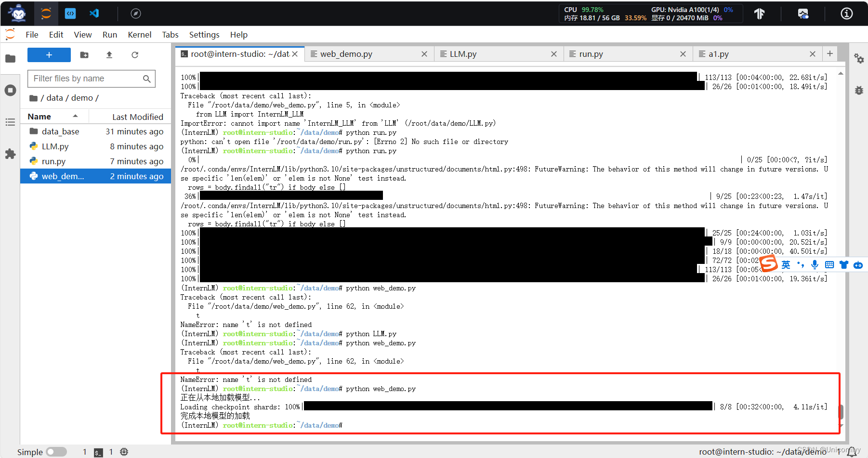Open the terminal icon in top bar
This screenshot has height=458, width=868.
click(x=70, y=13)
